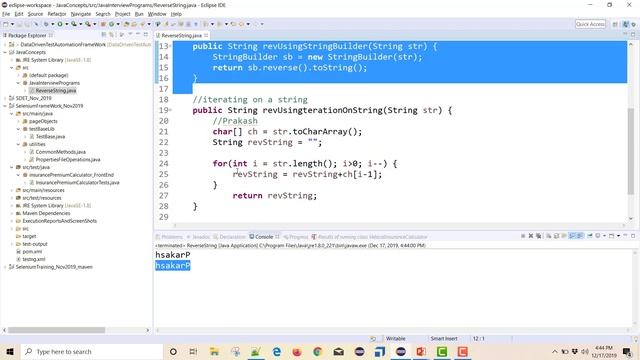This screenshot has width=640, height=360.
Task: Collapse the SeleniumFrameWork_Nov2019 project node
Action: tap(5, 106)
